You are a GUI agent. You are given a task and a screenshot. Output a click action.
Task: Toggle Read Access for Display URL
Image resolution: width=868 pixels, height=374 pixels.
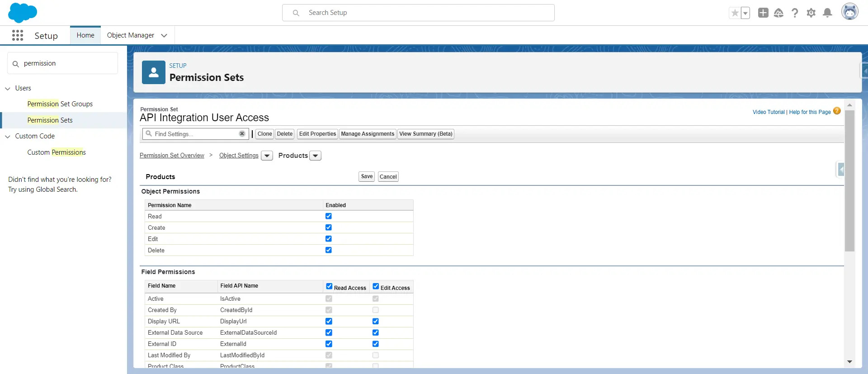(329, 321)
